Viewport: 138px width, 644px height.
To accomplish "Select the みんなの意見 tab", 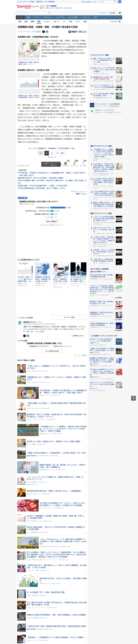I will [73, 17].
